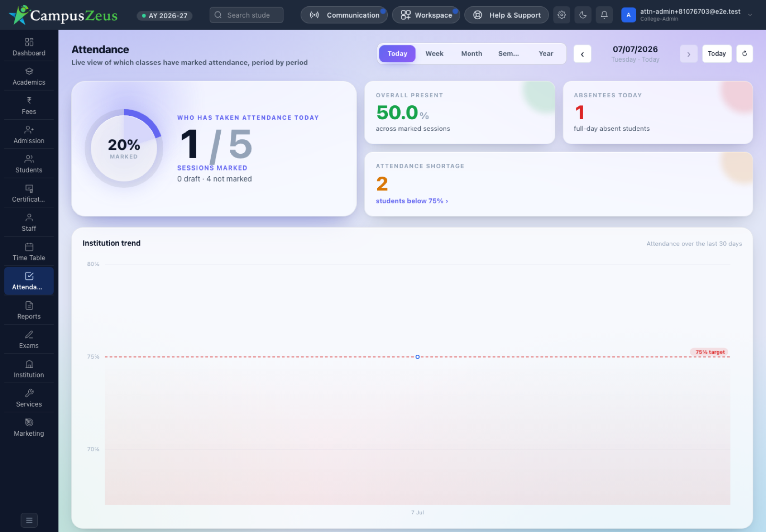
Task: Click the College-Admin role text
Action: (x=659, y=19)
